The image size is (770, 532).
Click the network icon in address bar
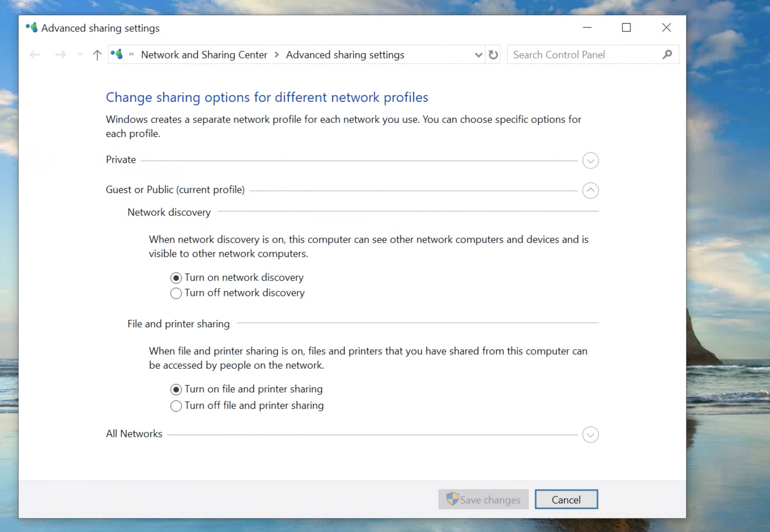point(117,54)
